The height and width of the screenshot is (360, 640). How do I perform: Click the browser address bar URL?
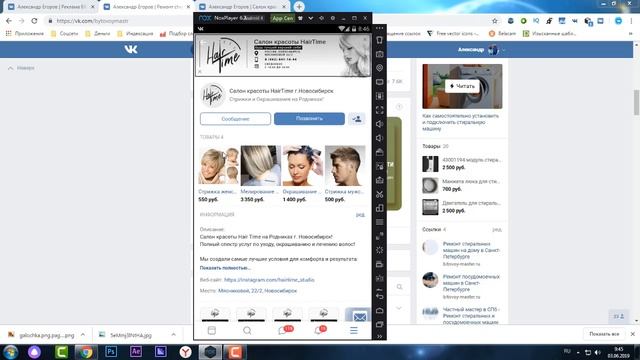92,21
